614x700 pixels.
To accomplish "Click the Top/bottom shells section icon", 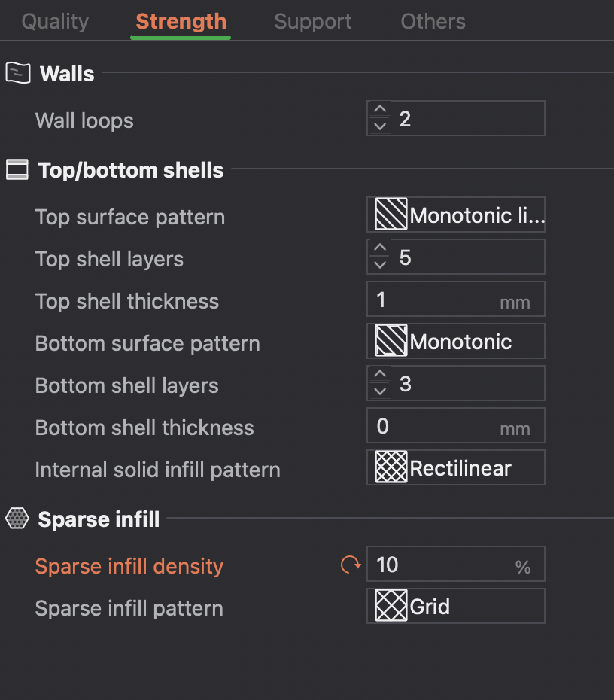I will coord(17,170).
